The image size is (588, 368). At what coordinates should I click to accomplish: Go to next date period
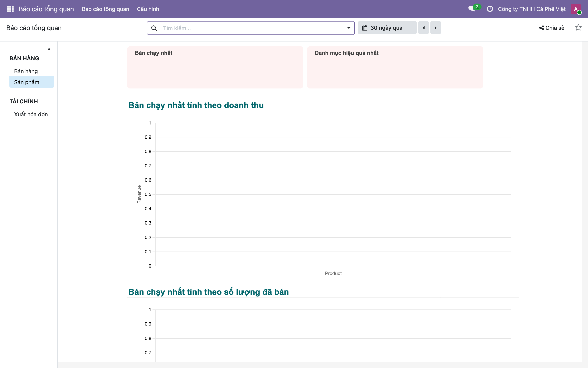click(436, 28)
